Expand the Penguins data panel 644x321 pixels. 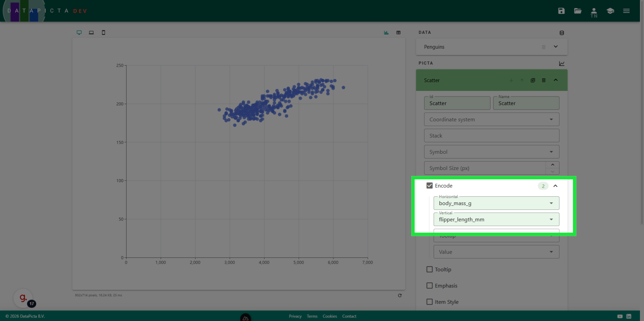pos(555,47)
